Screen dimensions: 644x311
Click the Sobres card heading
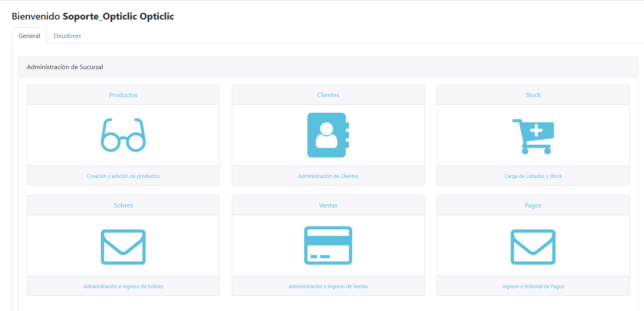tap(123, 205)
